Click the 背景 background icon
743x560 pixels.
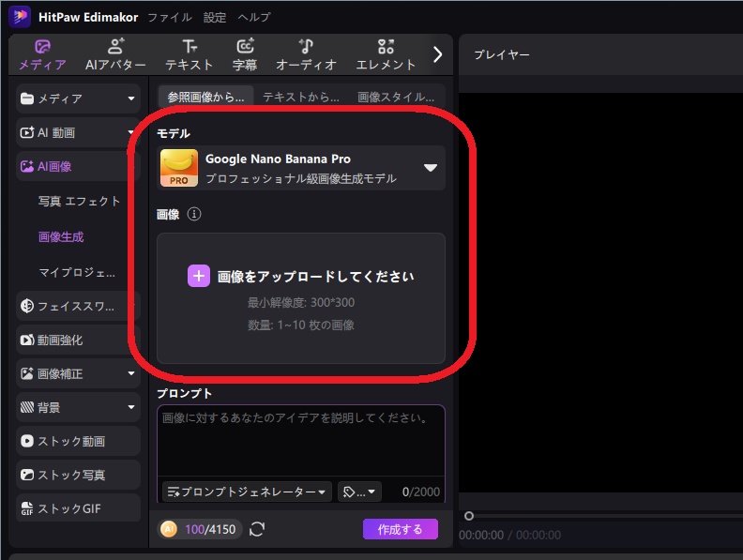[27, 407]
